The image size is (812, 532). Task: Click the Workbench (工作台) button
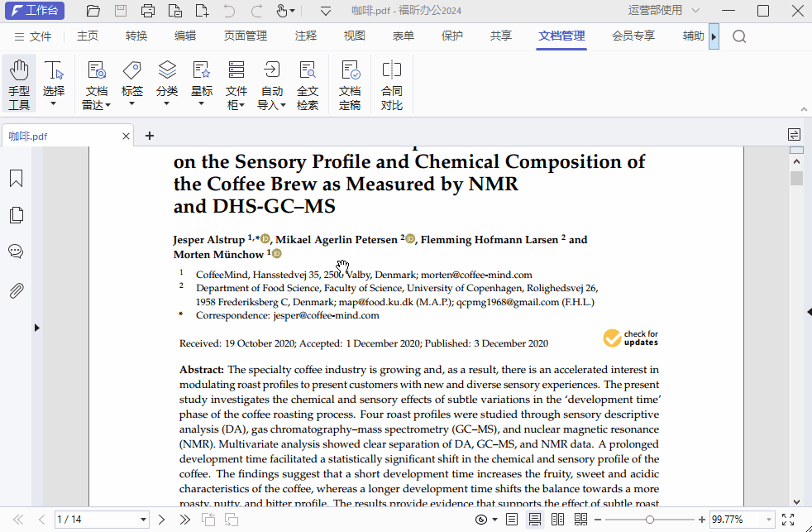[x=35, y=11]
